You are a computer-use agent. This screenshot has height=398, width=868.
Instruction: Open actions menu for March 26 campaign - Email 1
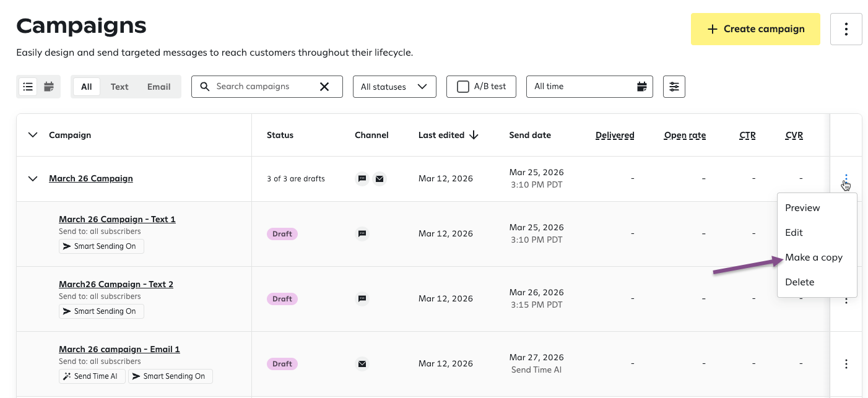tap(846, 364)
